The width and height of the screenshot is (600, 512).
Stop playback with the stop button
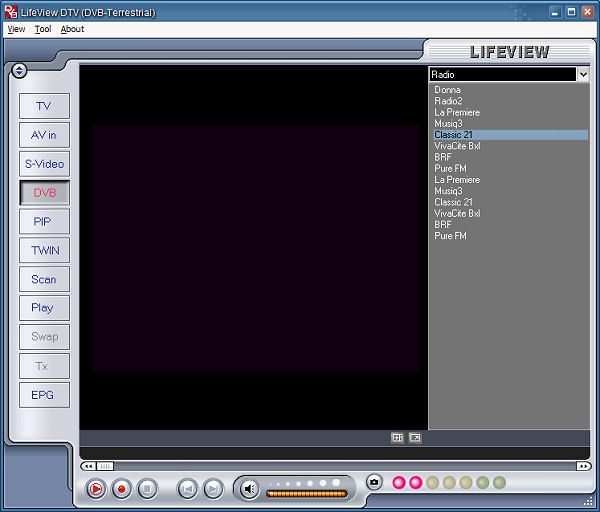point(148,489)
